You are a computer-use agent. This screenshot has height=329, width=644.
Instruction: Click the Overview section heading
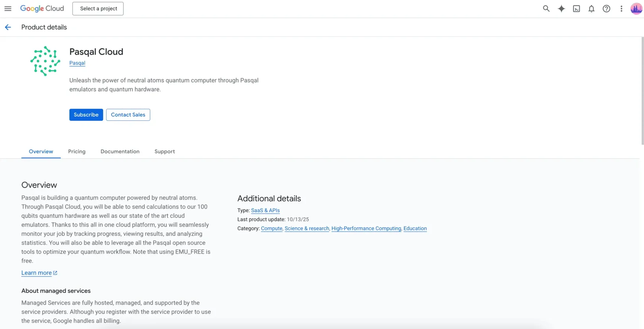point(39,185)
